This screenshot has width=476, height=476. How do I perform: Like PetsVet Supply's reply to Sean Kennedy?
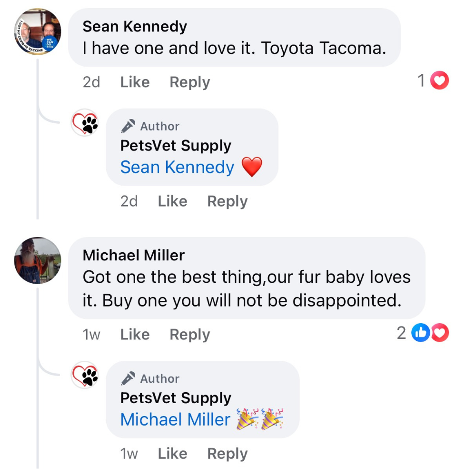point(172,201)
